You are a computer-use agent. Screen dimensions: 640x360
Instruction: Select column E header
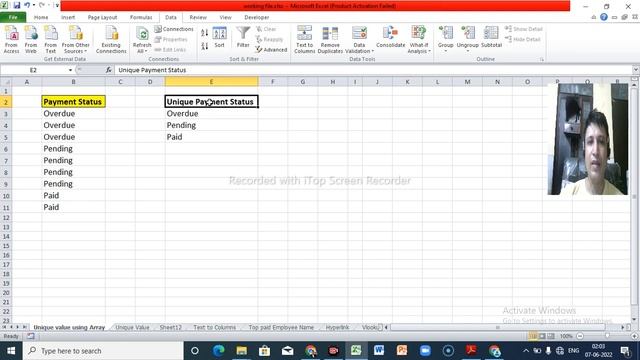211,82
